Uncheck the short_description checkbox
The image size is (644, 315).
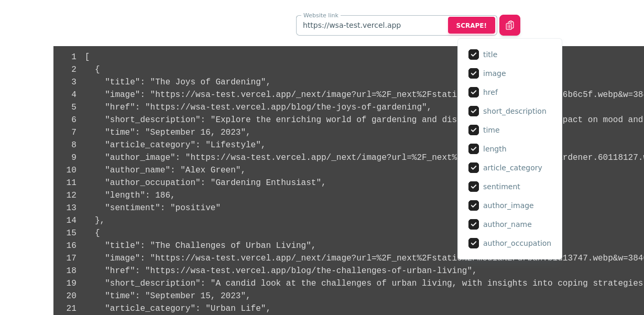[x=474, y=111]
